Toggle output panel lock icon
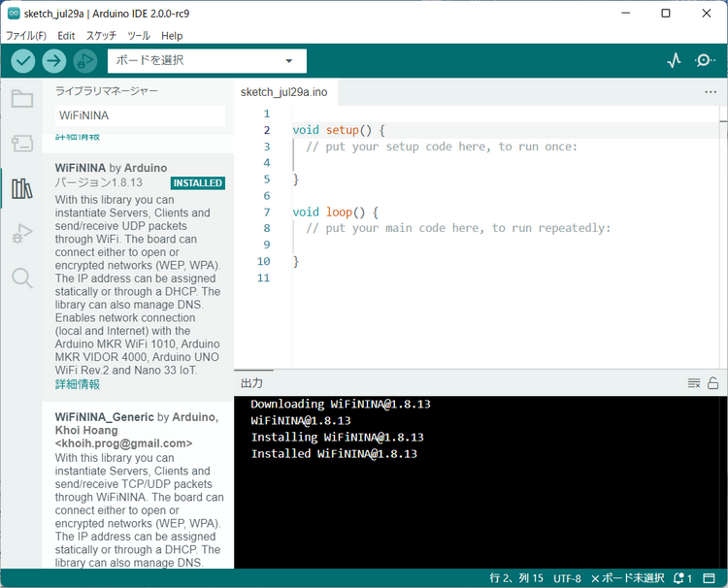728x588 pixels. [x=712, y=383]
